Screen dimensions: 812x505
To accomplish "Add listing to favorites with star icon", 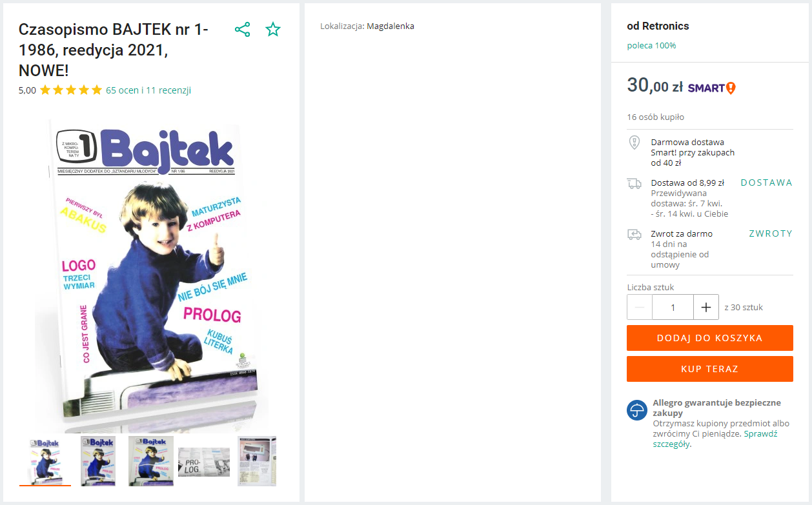I will click(x=273, y=30).
